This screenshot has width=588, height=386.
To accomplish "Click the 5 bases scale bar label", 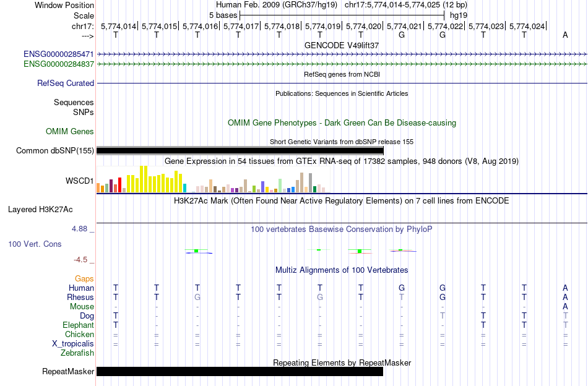I will coord(223,15).
